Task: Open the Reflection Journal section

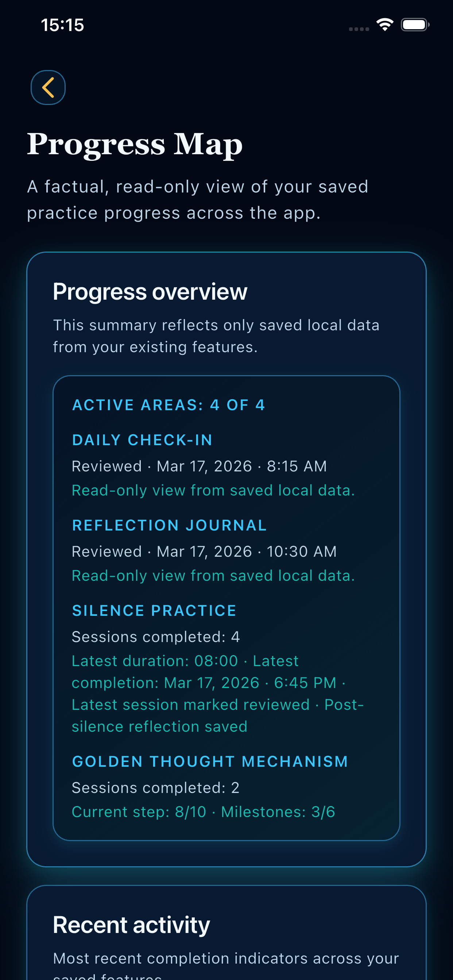Action: pyautogui.click(x=169, y=525)
